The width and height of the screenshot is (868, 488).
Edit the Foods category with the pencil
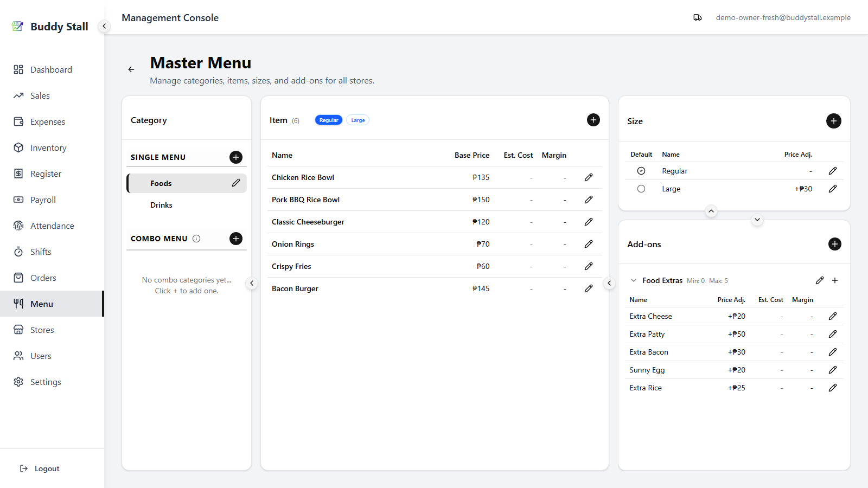click(236, 183)
